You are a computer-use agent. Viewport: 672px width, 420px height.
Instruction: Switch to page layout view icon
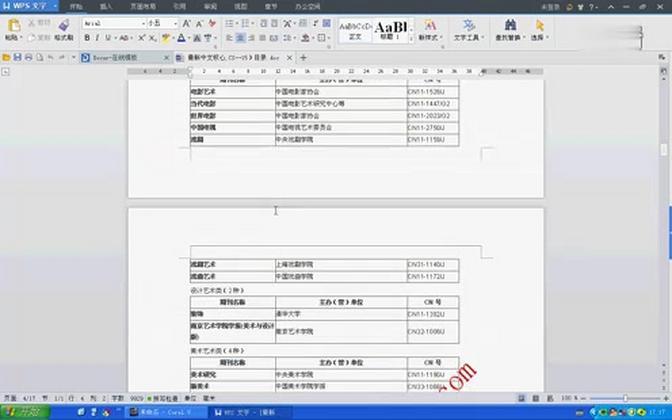click(x=522, y=399)
